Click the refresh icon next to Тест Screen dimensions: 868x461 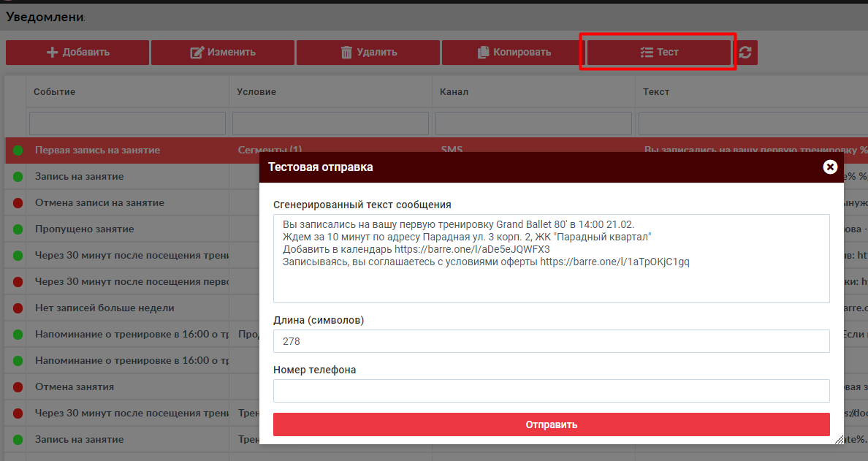tap(745, 53)
